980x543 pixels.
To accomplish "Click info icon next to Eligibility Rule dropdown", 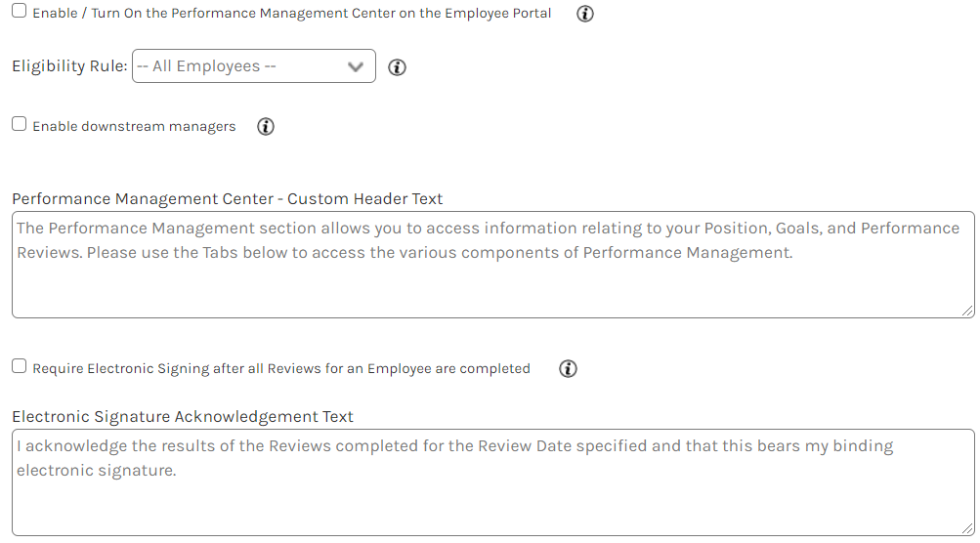I will [x=397, y=67].
